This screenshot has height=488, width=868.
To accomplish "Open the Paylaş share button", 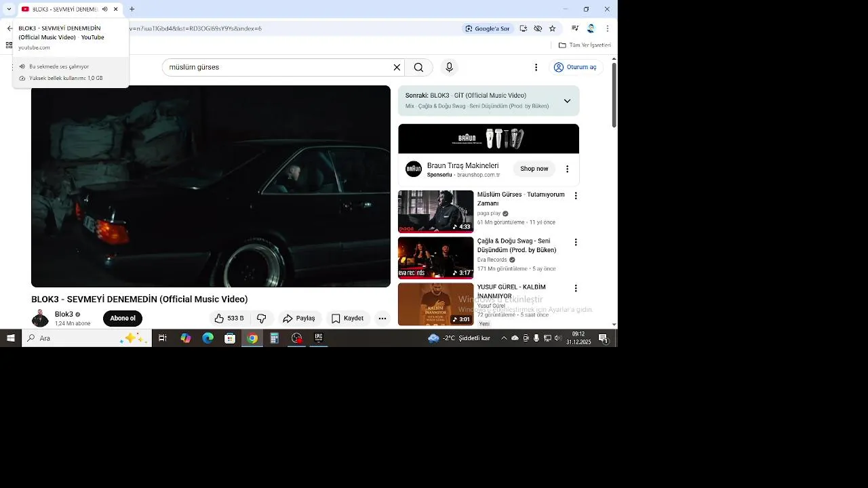I will click(x=300, y=319).
